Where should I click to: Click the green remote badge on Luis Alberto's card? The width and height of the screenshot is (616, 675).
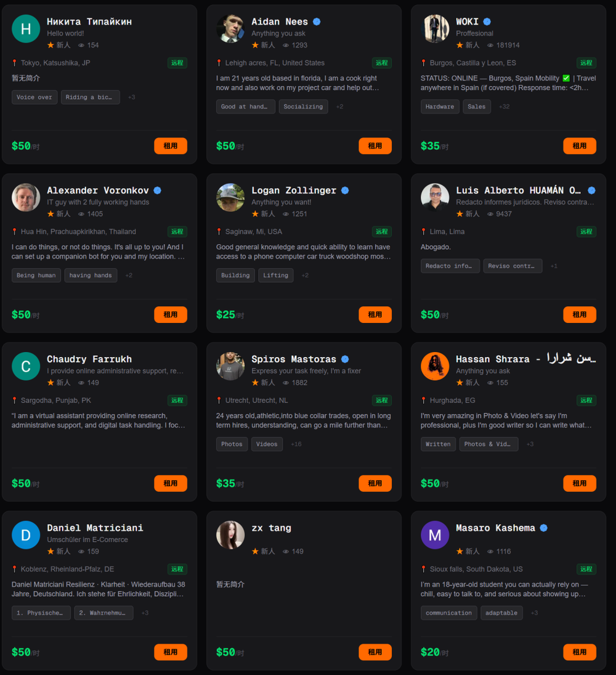coord(586,232)
